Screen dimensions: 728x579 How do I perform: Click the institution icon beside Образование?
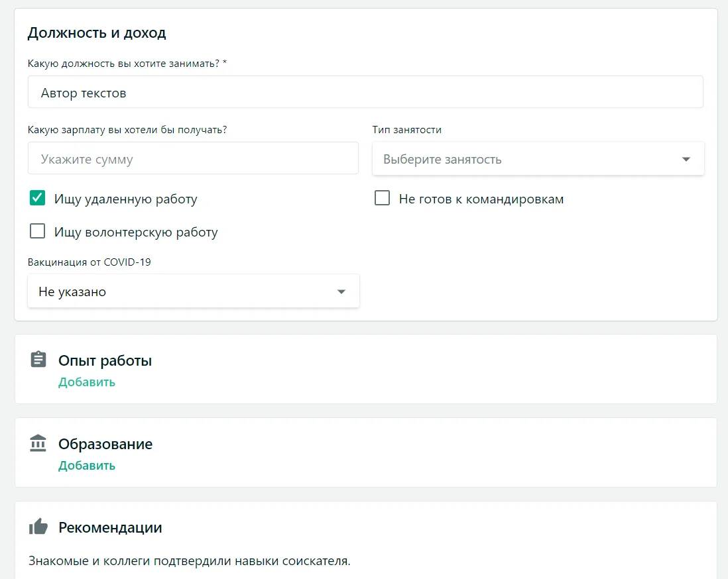coord(38,443)
